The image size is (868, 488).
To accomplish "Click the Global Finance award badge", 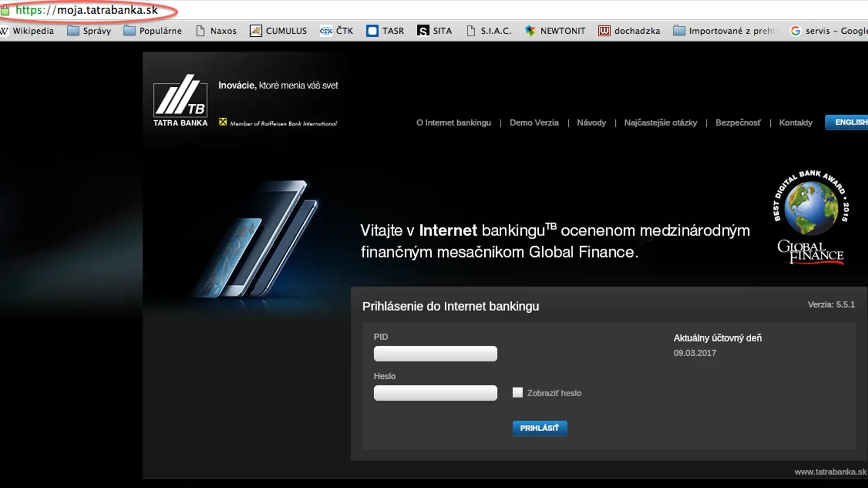I will click(x=811, y=217).
